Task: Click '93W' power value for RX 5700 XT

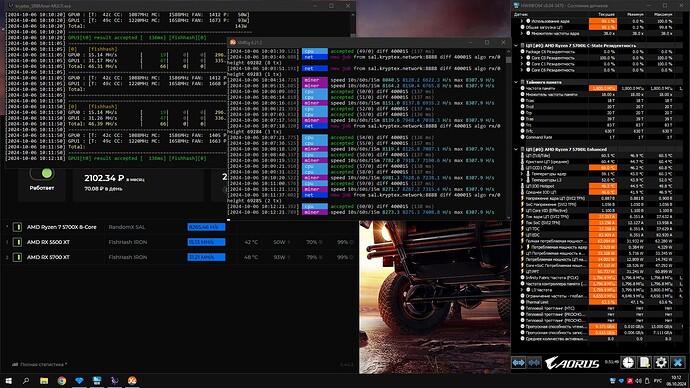Action: click(279, 257)
